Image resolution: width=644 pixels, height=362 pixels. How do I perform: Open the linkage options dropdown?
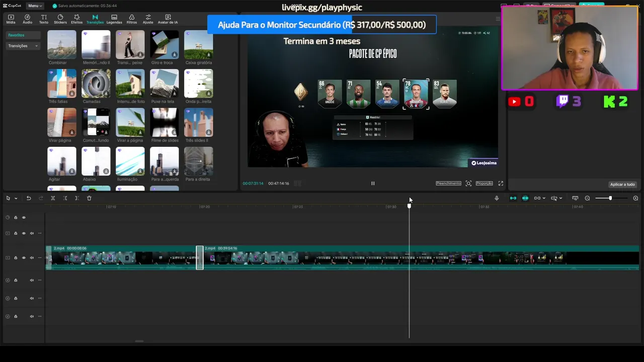[544, 198]
